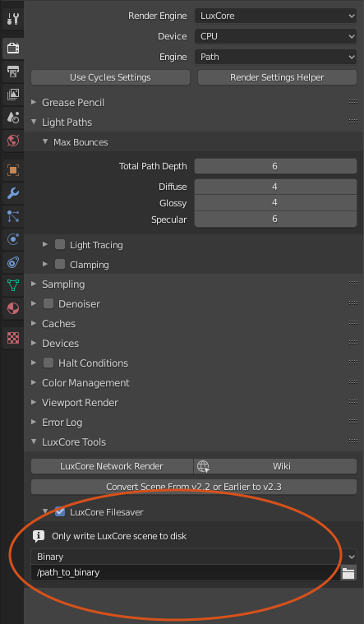Enable the Denoiser checkbox
This screenshot has height=624, width=364.
click(x=48, y=303)
